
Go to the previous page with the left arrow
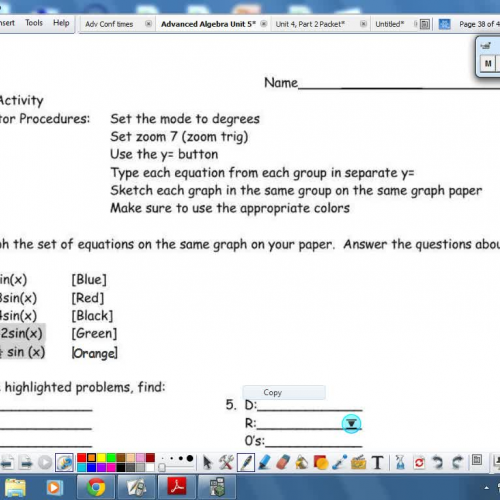(x=7, y=463)
